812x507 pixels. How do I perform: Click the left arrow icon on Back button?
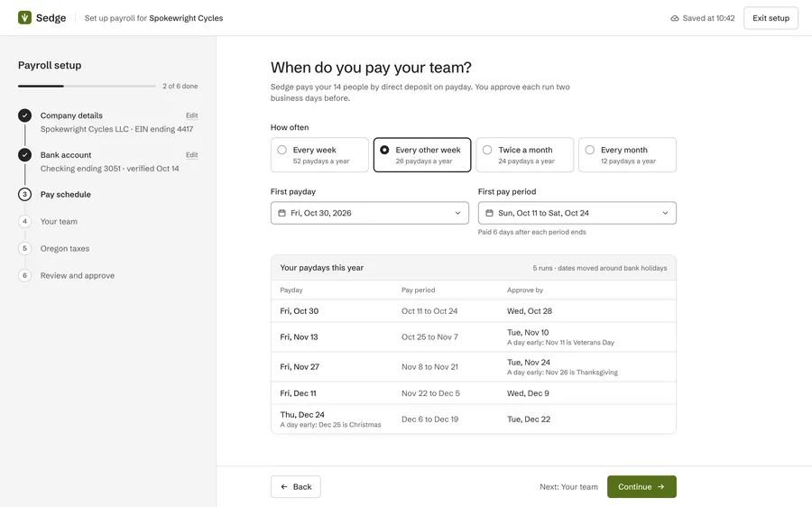point(284,487)
